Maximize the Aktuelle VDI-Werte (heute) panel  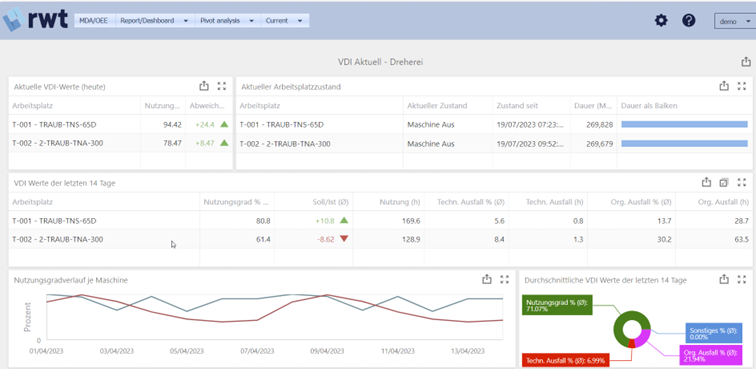click(222, 86)
